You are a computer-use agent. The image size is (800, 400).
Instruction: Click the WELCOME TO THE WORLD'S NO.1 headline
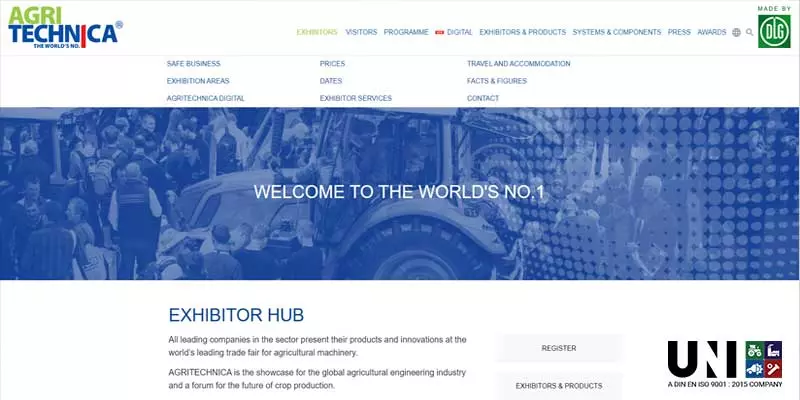[x=399, y=192]
